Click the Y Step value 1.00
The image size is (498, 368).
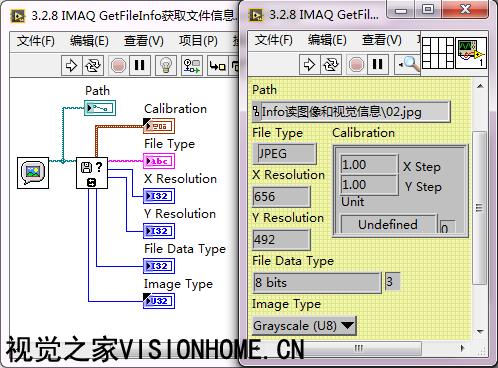point(369,185)
